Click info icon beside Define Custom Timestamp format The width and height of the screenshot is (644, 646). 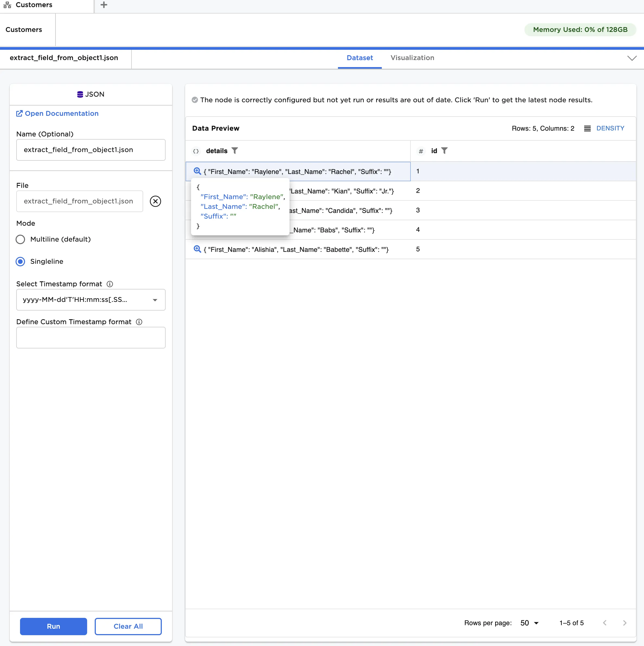click(x=139, y=322)
